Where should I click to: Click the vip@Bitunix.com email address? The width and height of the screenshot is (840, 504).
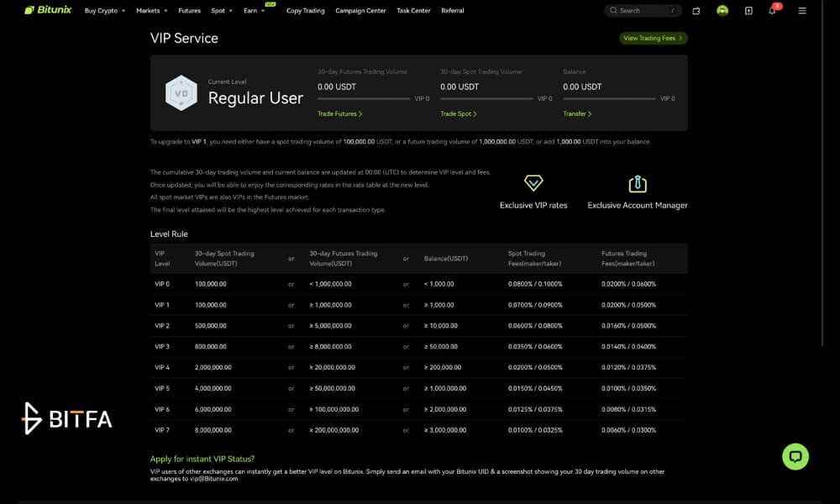coord(213,479)
